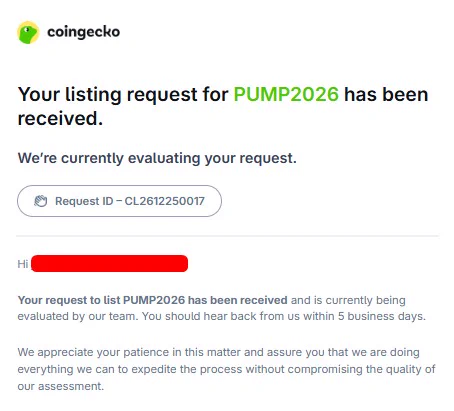
Task: Click the clapping hands icon in the Request ID pill
Action: [x=41, y=201]
